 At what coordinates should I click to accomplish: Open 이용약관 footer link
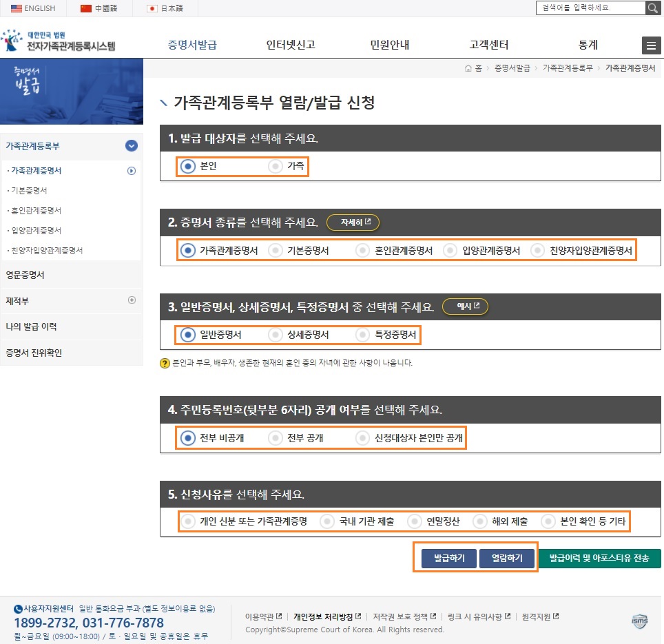point(263,617)
